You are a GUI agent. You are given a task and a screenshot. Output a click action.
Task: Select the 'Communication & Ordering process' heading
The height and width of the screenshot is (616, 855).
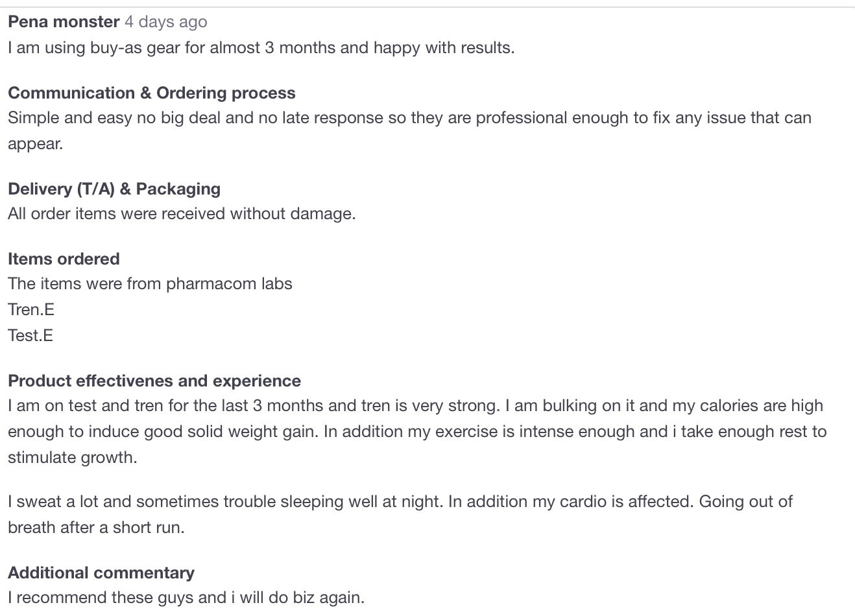pos(152,93)
